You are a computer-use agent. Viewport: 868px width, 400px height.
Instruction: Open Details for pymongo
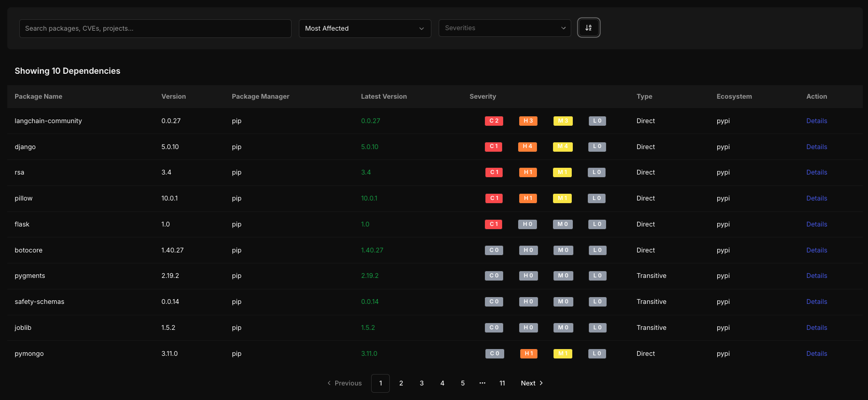(x=817, y=354)
